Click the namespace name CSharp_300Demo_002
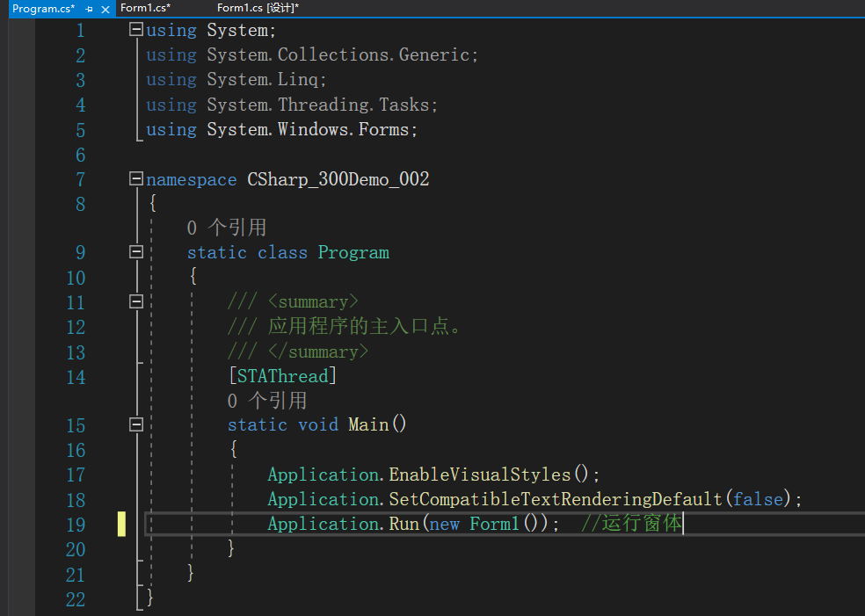 [338, 179]
